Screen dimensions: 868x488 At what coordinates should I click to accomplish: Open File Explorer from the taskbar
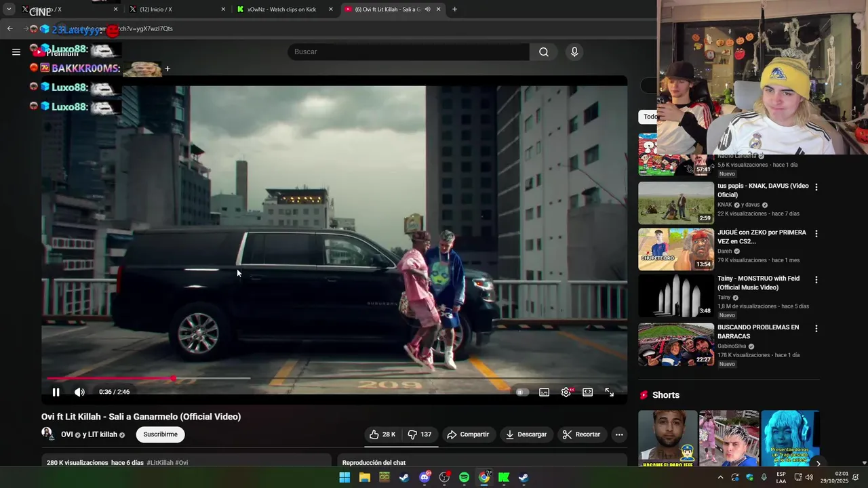click(x=364, y=477)
